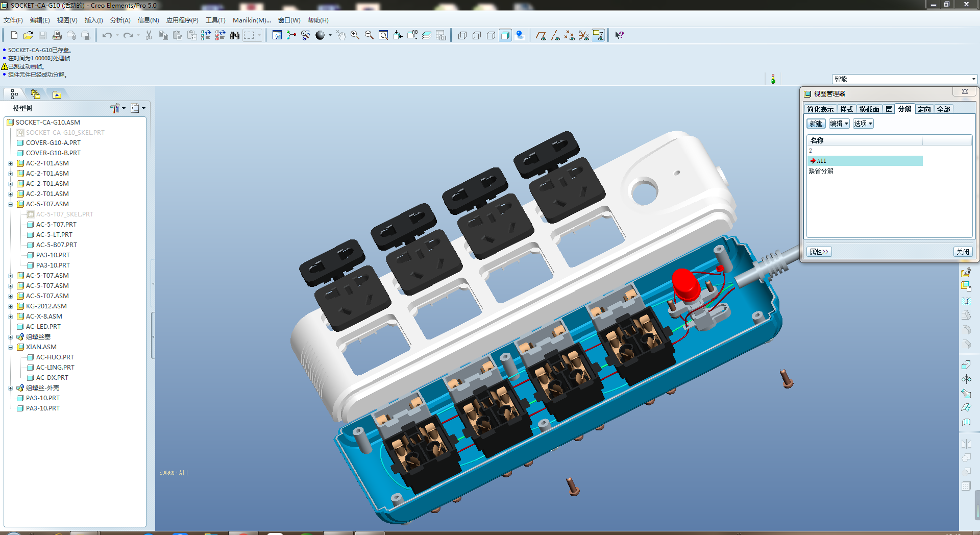Open model tree Settings dropdown
The width and height of the screenshot is (980, 535).
point(138,108)
